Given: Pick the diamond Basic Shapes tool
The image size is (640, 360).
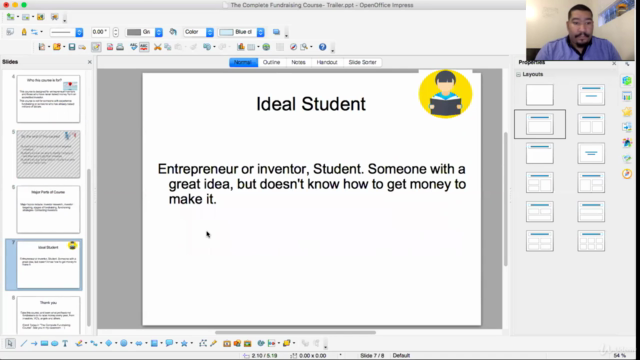Looking at the screenshot, I should (x=109, y=344).
